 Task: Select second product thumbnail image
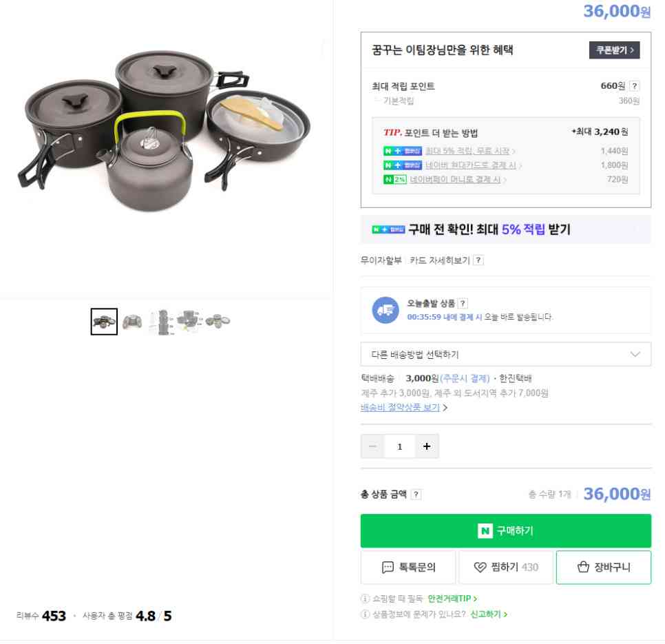pos(132,322)
